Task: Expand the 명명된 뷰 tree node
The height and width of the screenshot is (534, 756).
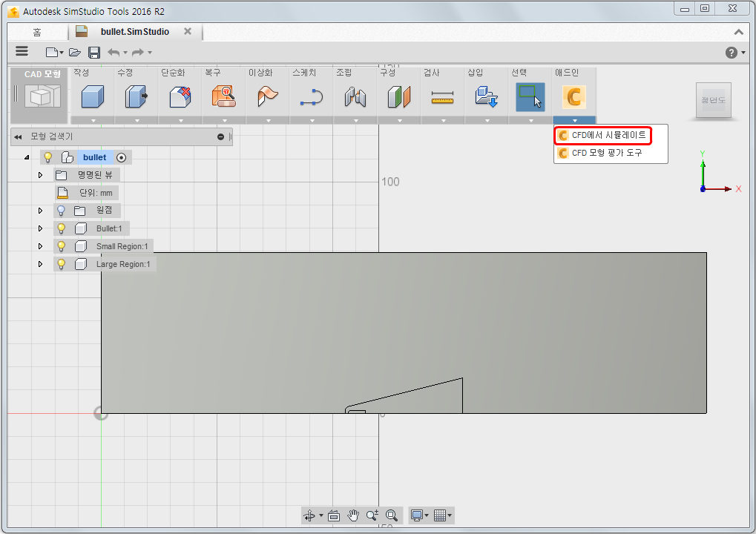Action: point(41,175)
